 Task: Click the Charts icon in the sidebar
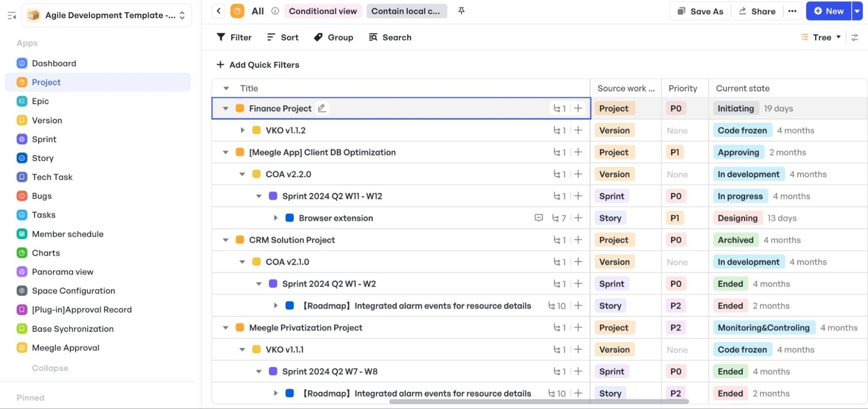pyautogui.click(x=22, y=253)
